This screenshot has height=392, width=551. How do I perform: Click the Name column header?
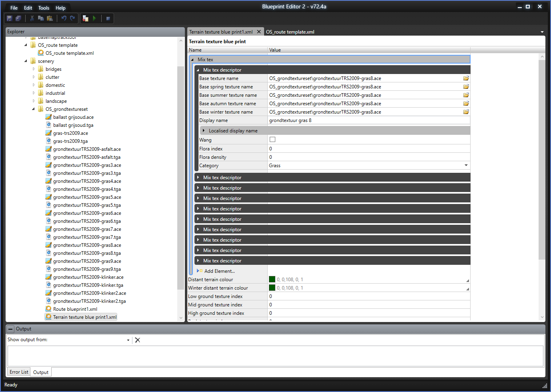pyautogui.click(x=228, y=50)
